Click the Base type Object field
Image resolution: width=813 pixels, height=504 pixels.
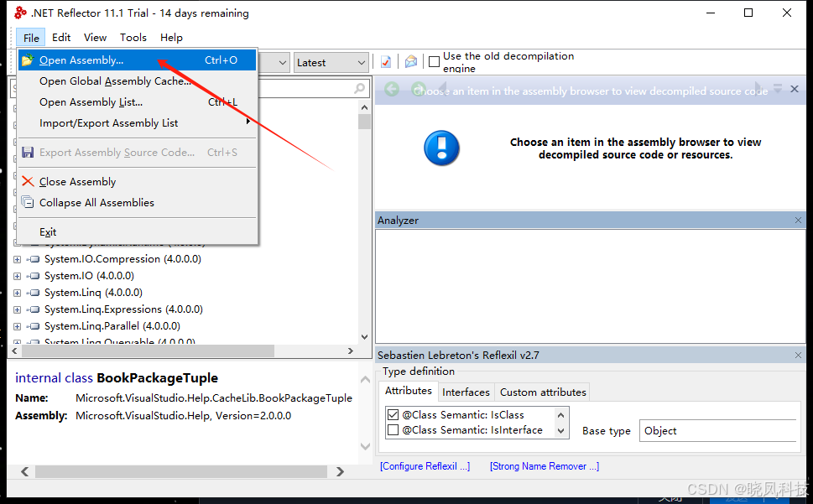point(717,430)
